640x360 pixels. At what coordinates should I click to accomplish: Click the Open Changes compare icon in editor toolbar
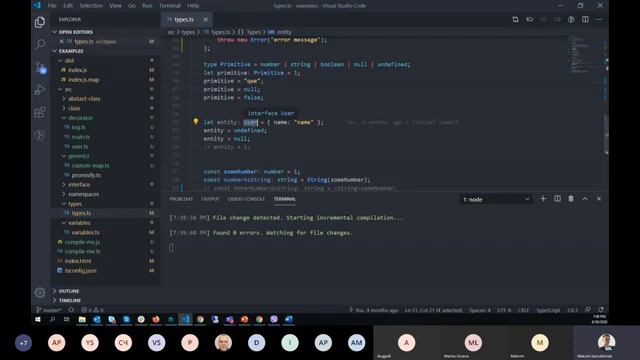point(515,19)
